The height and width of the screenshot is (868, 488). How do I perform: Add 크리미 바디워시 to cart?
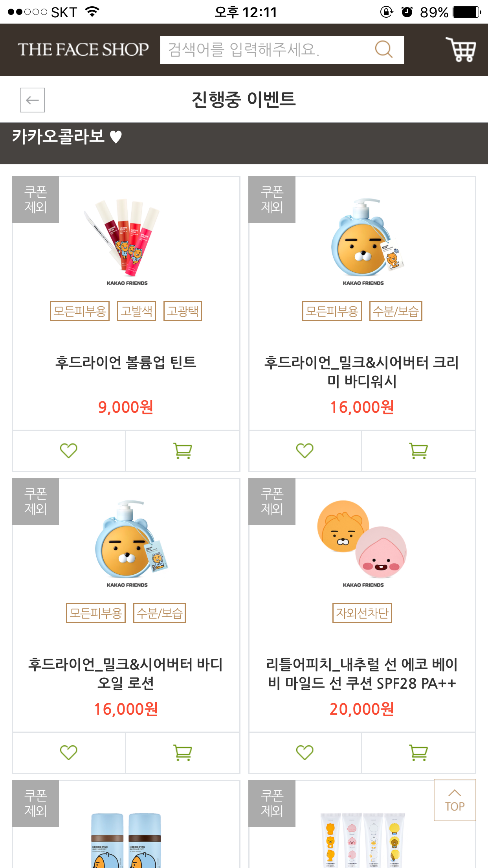(x=418, y=451)
